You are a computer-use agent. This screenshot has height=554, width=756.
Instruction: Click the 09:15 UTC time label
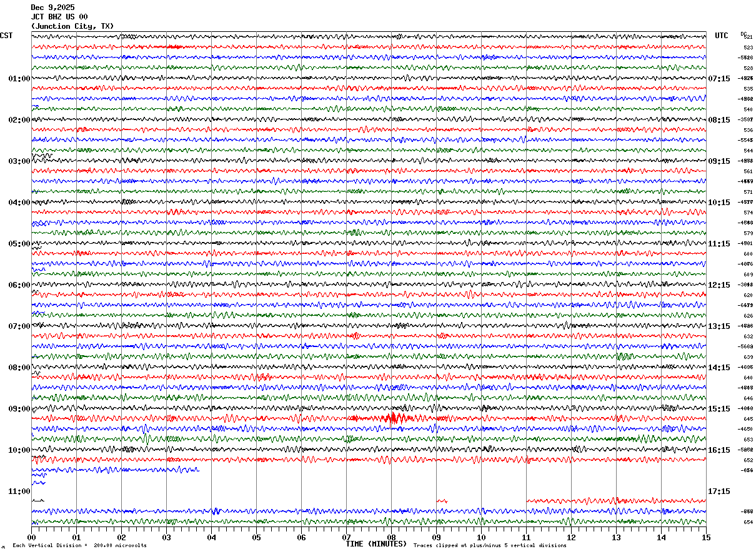click(719, 161)
